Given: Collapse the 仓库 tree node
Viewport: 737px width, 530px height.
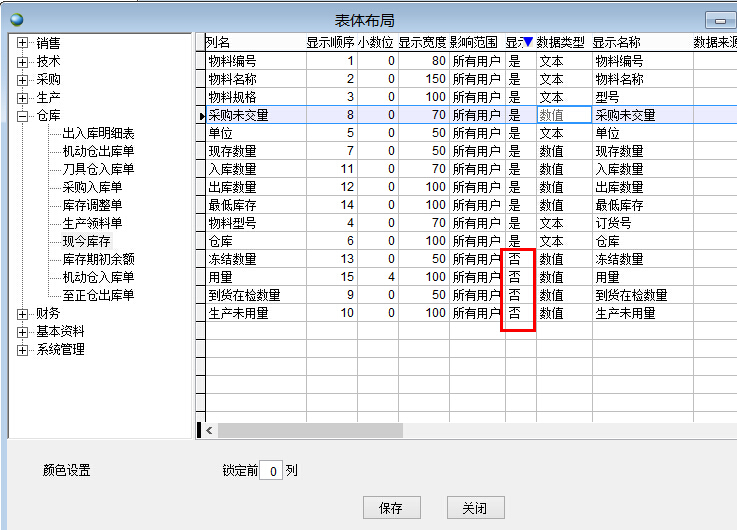Looking at the screenshot, I should [x=23, y=115].
